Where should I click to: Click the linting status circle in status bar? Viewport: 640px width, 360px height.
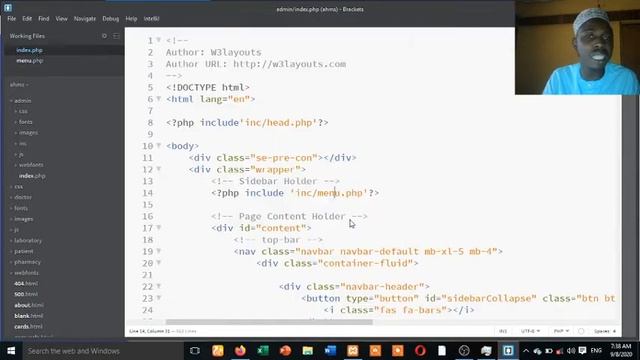(581, 331)
